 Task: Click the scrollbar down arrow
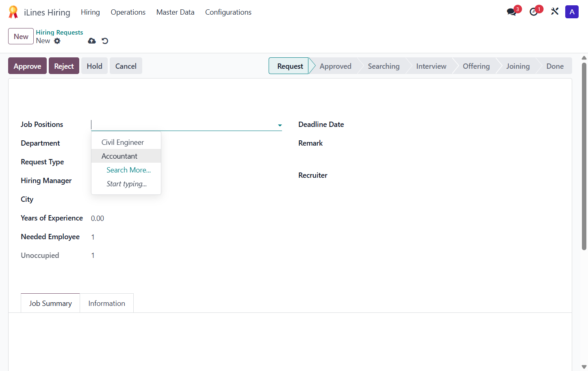pos(584,367)
